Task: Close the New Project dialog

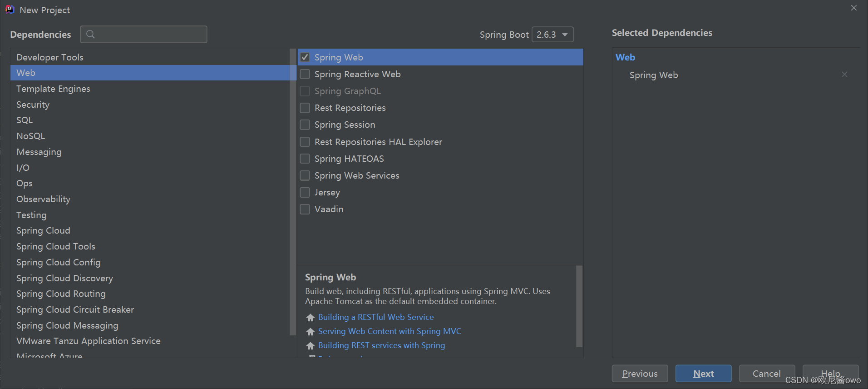Action: tap(854, 8)
